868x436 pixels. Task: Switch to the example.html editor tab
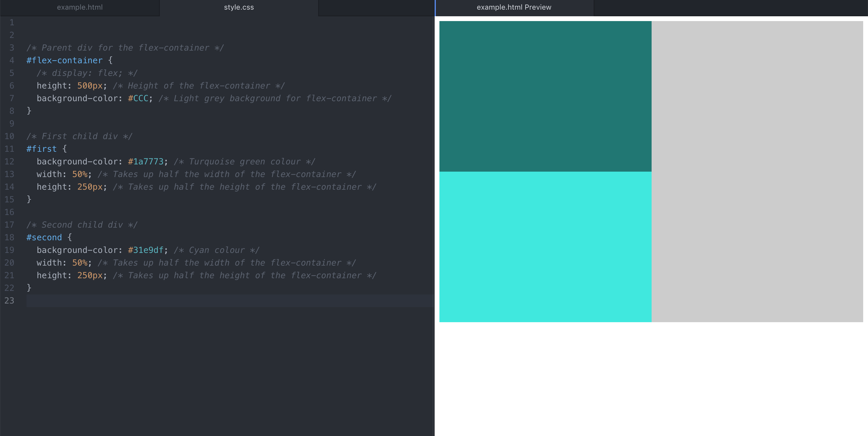[x=80, y=8]
